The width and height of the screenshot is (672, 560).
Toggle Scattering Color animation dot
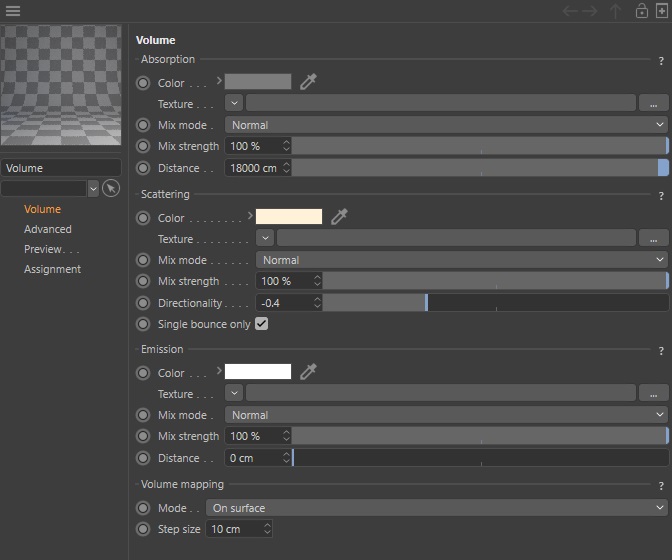143,218
